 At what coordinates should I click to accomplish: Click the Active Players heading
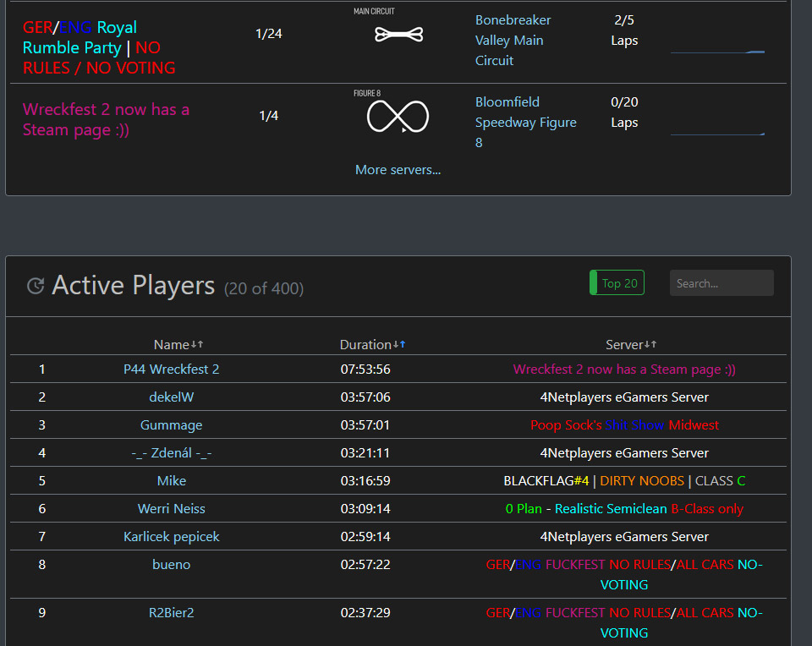(x=133, y=285)
